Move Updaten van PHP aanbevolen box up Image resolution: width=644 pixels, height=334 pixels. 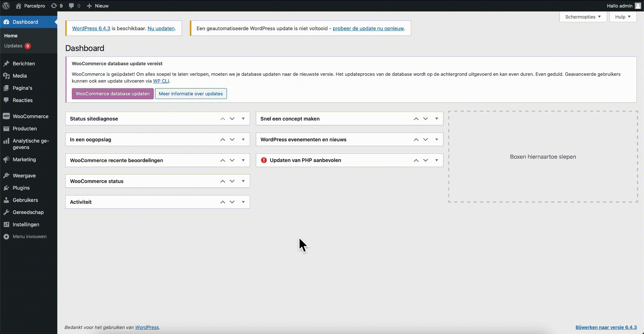coord(416,160)
